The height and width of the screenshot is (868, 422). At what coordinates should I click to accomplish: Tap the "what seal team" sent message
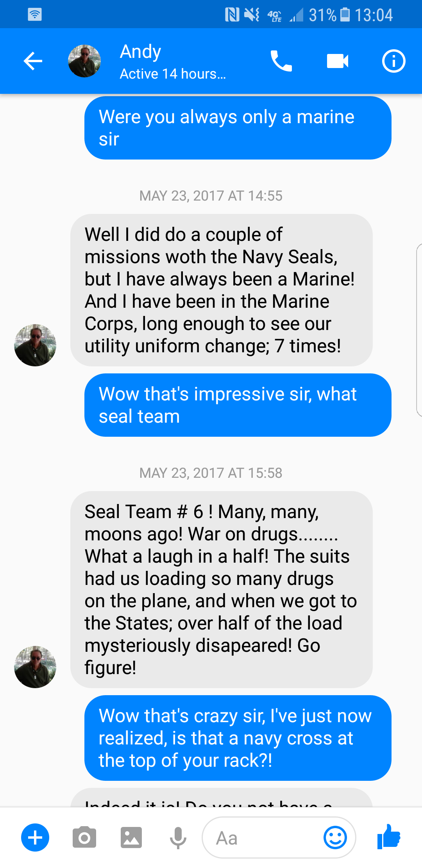(238, 405)
